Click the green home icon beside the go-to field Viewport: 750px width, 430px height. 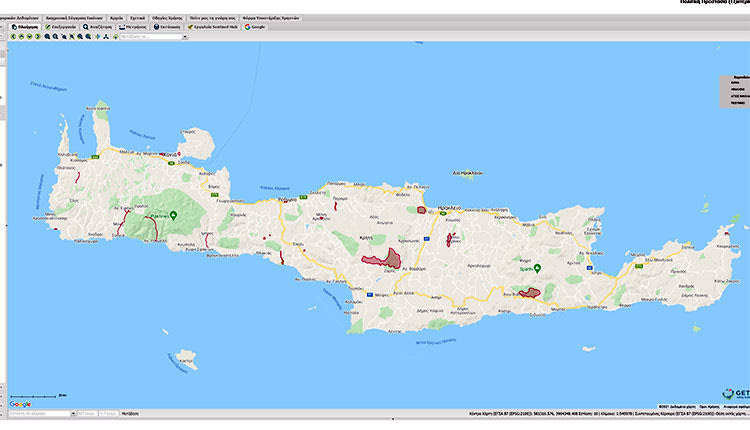tap(115, 36)
